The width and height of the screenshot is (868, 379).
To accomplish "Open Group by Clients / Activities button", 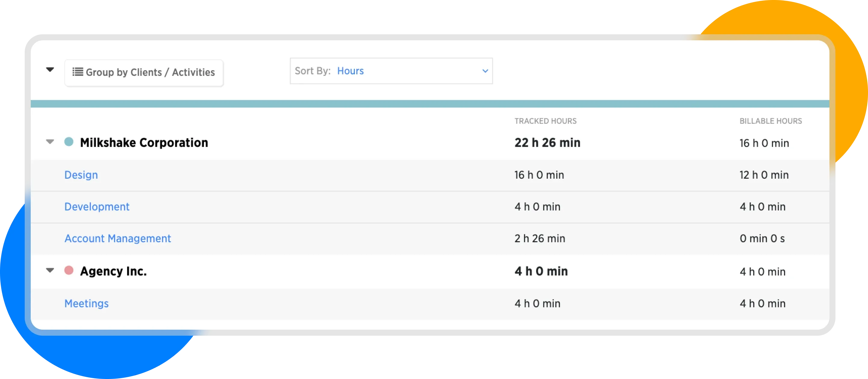I will click(x=144, y=73).
